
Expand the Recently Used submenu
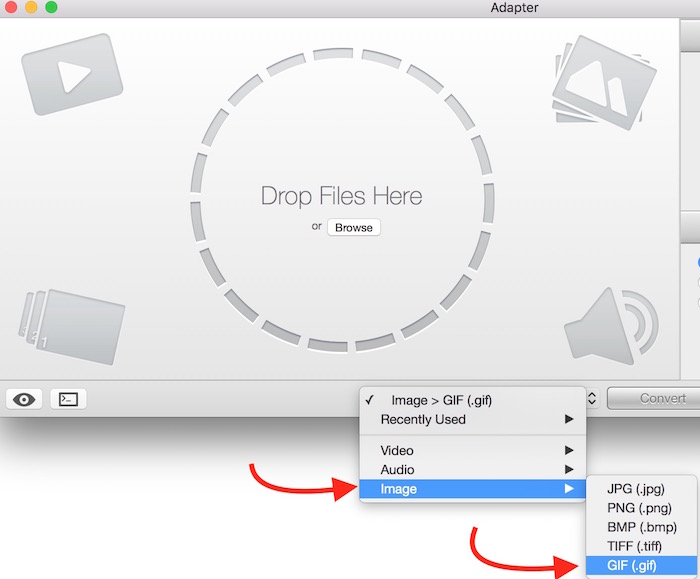[472, 419]
